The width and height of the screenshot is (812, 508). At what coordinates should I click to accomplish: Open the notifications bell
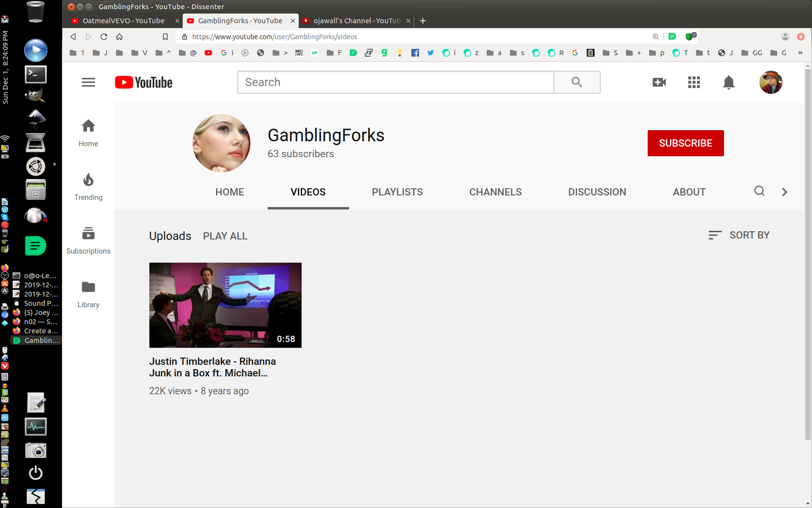pyautogui.click(x=729, y=82)
